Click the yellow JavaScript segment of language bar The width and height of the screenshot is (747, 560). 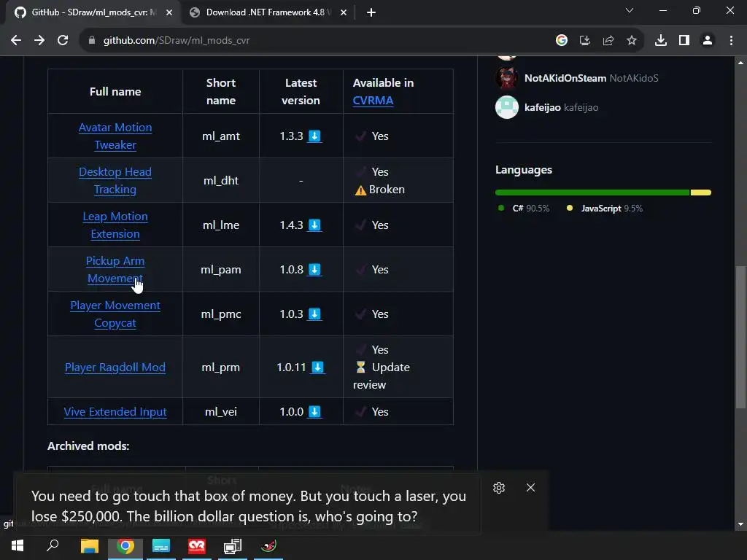[701, 192]
